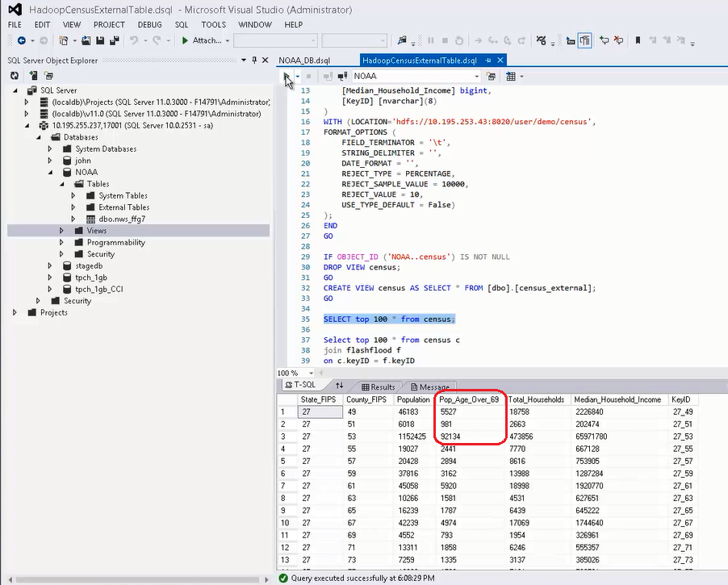The width and height of the screenshot is (728, 585).
Task: Open the TOOLS menu
Action: [214, 24]
